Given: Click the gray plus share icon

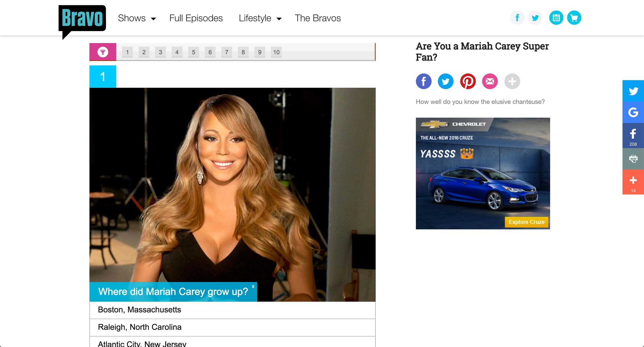Looking at the screenshot, I should (x=512, y=81).
